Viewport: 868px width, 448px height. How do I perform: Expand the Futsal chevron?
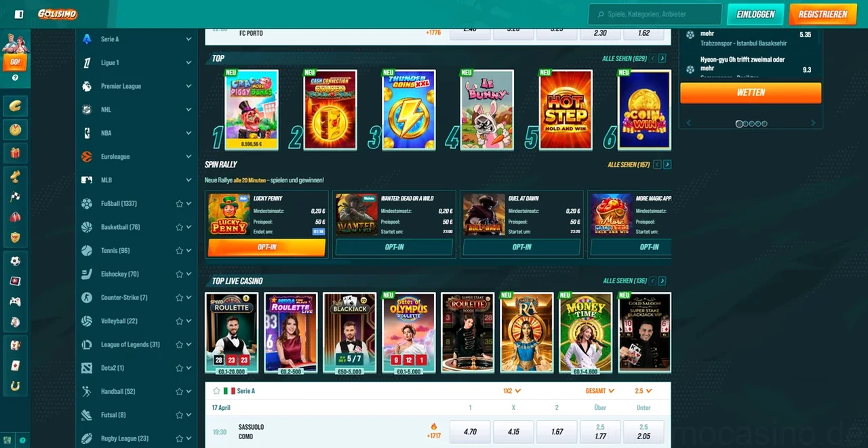point(189,415)
